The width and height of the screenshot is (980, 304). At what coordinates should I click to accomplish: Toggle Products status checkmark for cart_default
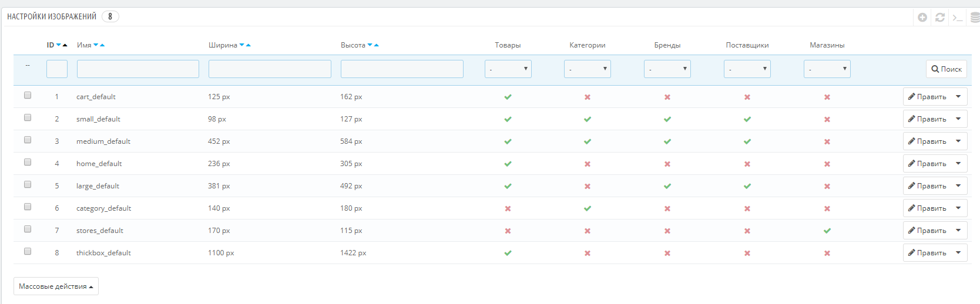coord(508,97)
